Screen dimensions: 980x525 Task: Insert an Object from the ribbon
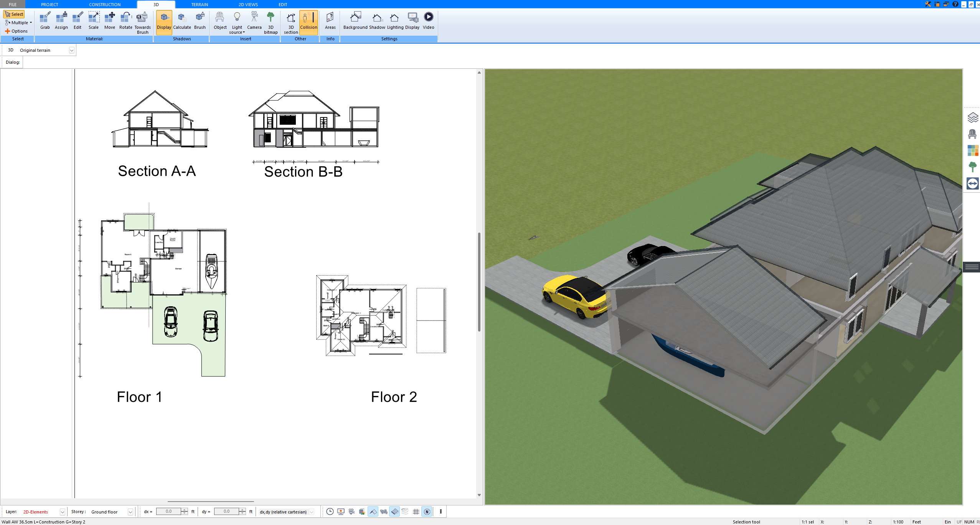point(220,21)
